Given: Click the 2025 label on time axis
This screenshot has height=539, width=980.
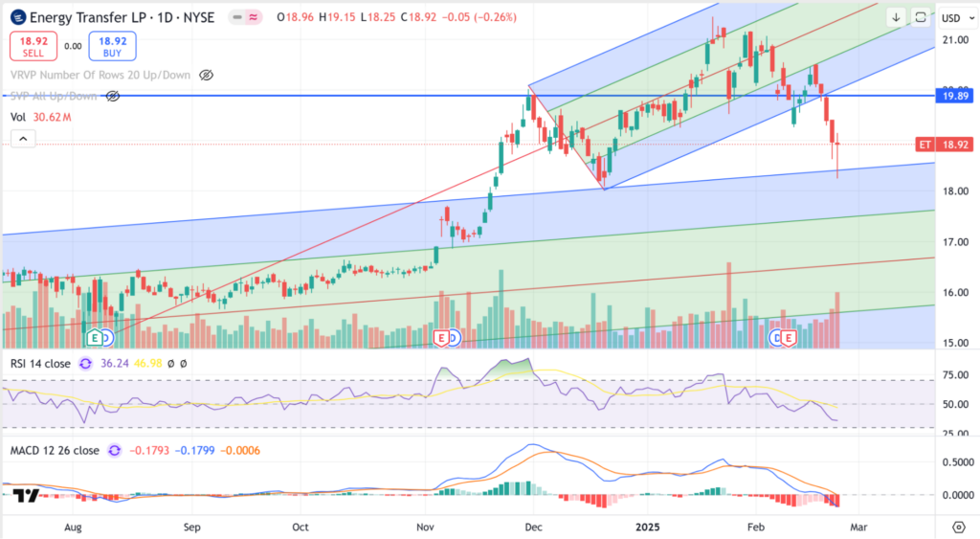Looking at the screenshot, I should (648, 528).
